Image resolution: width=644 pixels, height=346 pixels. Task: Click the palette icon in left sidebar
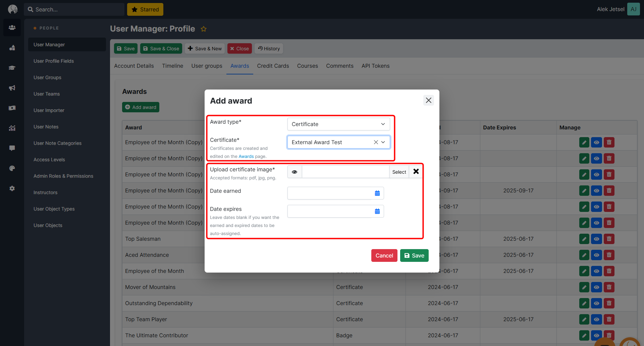(x=12, y=168)
